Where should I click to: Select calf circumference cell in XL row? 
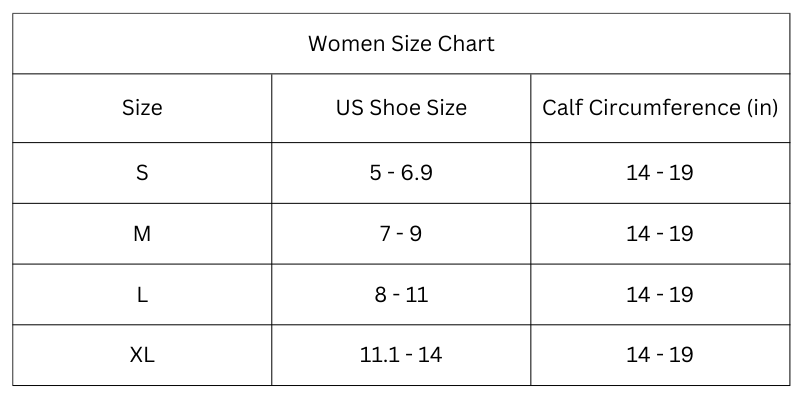(x=660, y=355)
